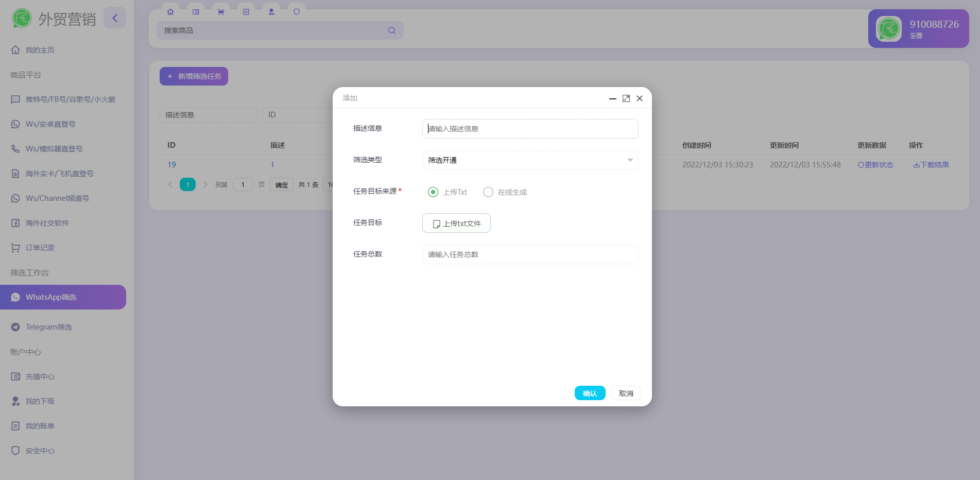Click the 确认 button in dialog
Viewport: 980px width, 480px height.
point(590,393)
